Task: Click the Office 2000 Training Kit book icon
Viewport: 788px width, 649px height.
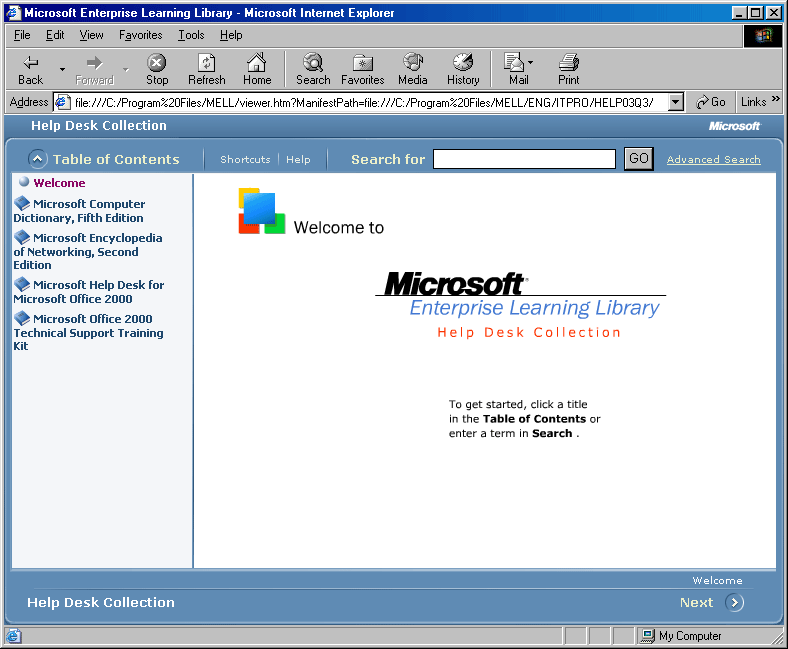Action: pos(22,318)
